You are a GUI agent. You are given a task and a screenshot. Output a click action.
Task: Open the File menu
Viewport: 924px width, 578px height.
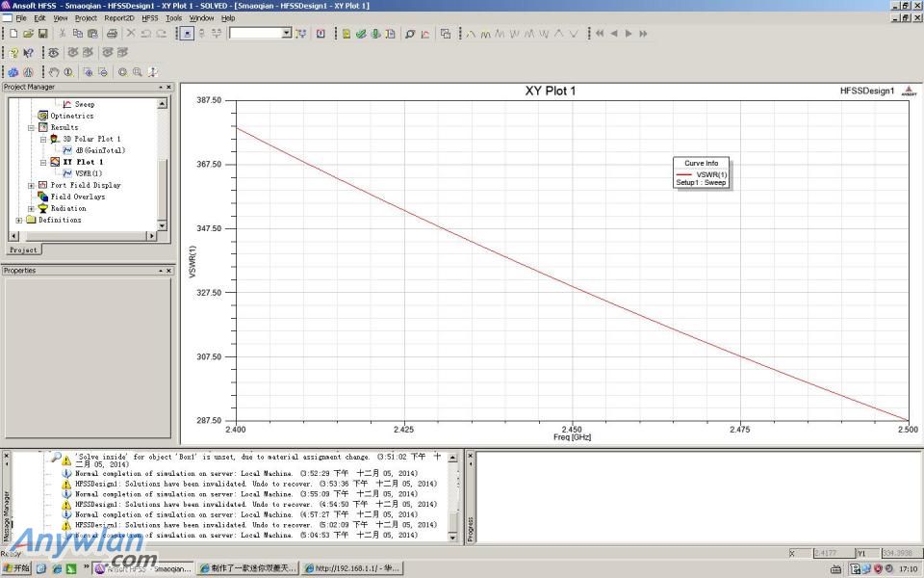click(21, 18)
